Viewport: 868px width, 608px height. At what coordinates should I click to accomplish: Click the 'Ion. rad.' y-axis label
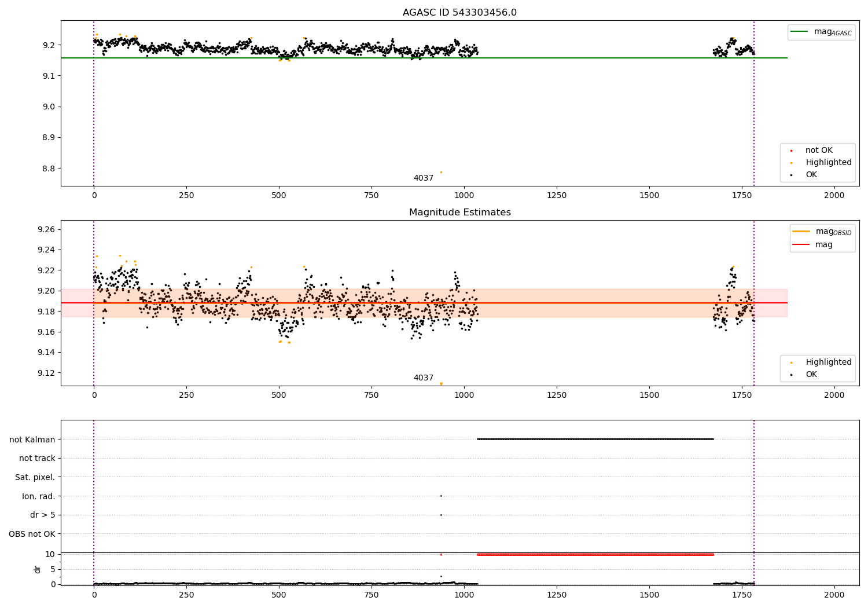pos(39,496)
